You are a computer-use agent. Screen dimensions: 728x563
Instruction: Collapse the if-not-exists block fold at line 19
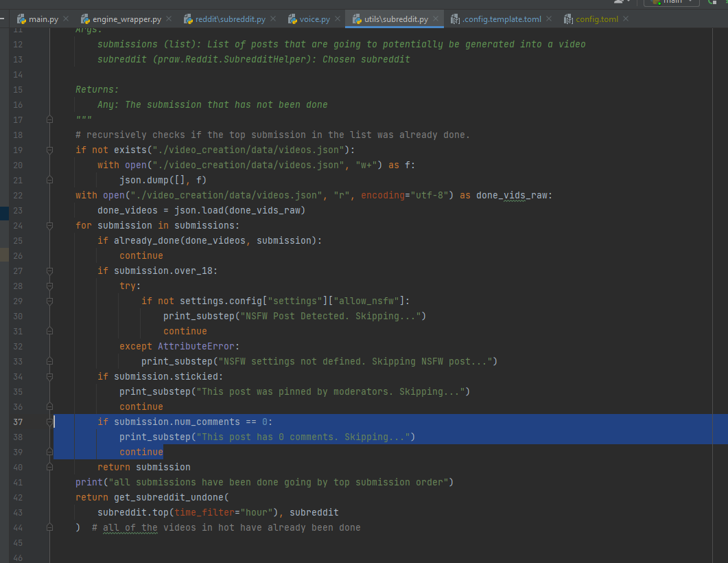[x=48, y=150]
